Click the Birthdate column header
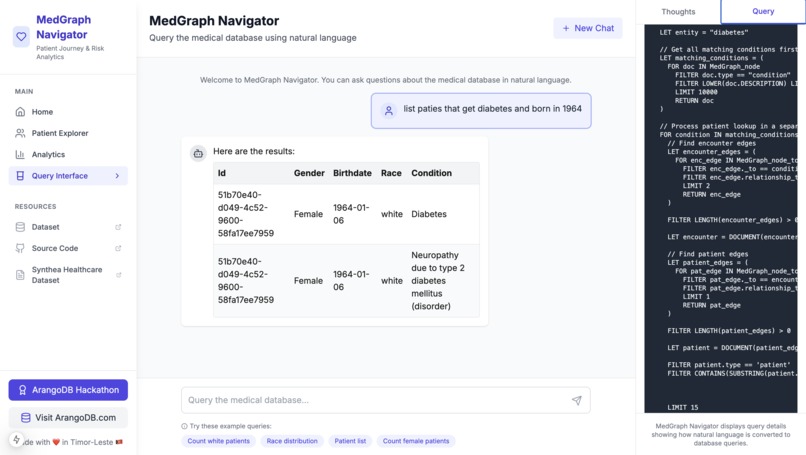806x455 pixels. pyautogui.click(x=352, y=173)
